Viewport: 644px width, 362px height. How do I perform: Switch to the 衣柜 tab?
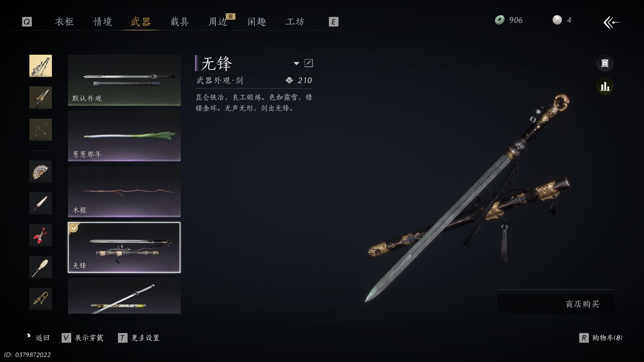click(64, 22)
